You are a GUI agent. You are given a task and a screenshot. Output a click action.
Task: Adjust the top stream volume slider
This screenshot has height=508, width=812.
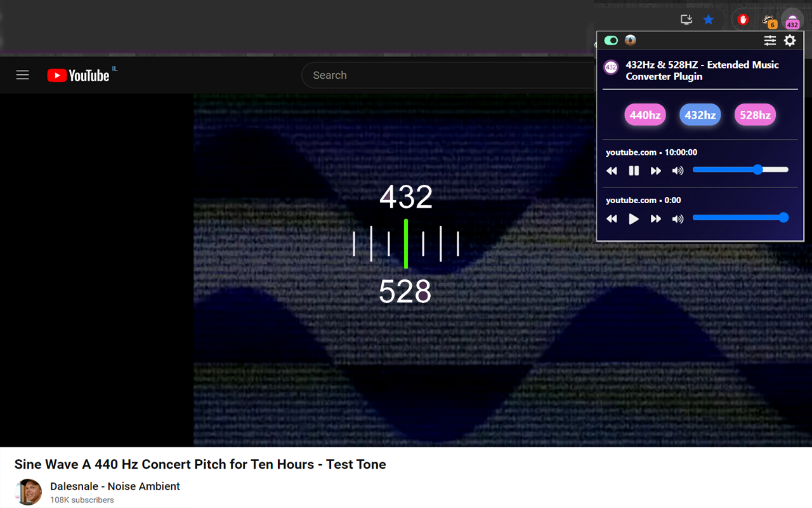759,169
